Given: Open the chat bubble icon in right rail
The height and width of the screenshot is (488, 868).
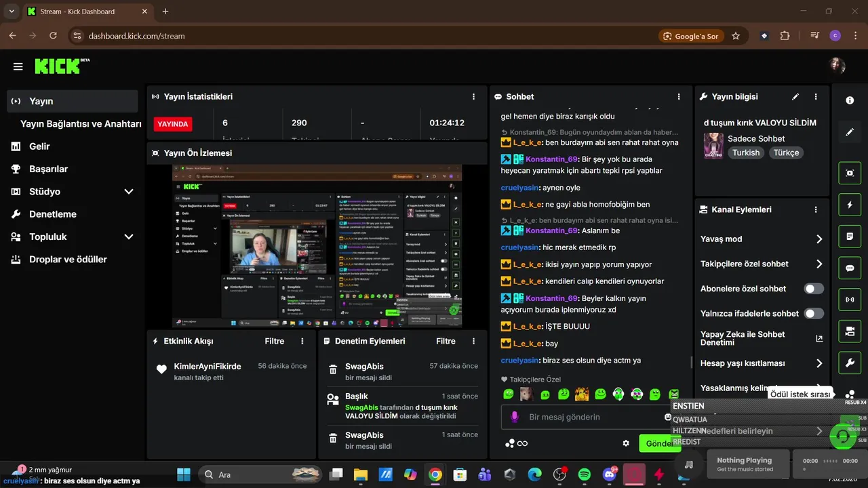Looking at the screenshot, I should 850,268.
